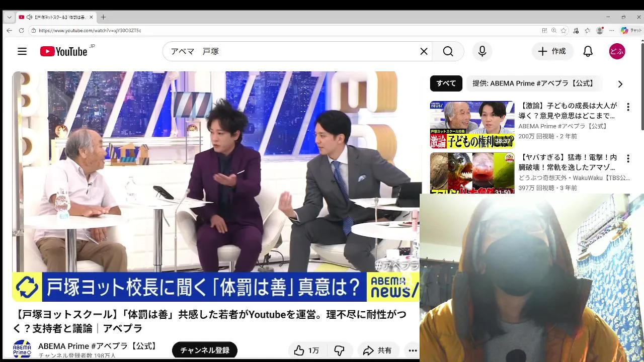Dislike the video with thumbs down
Viewport: 644px width, 362px height.
[x=340, y=350]
